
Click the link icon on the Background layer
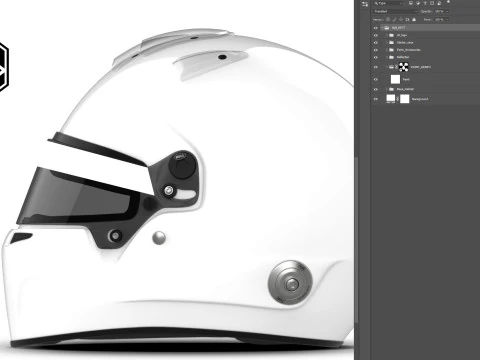pos(397,99)
